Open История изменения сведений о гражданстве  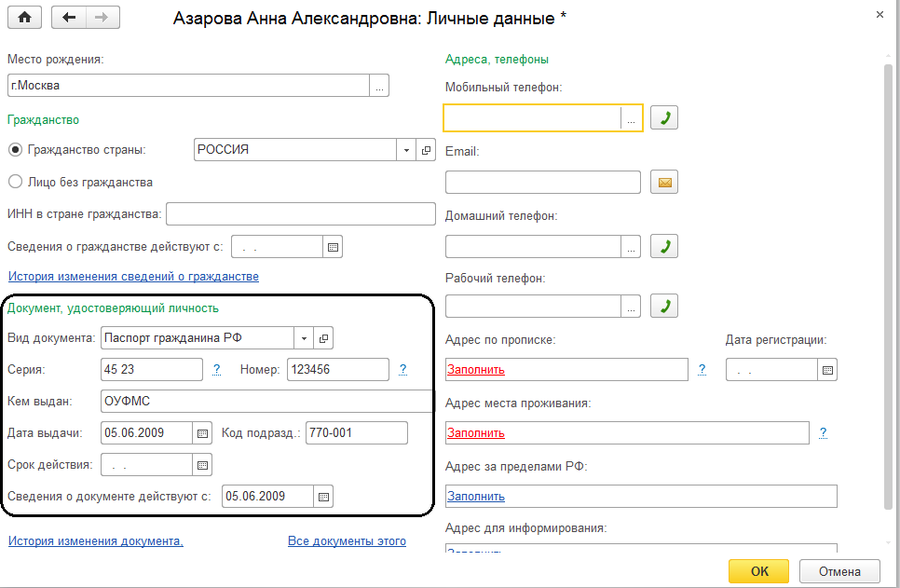tap(133, 277)
